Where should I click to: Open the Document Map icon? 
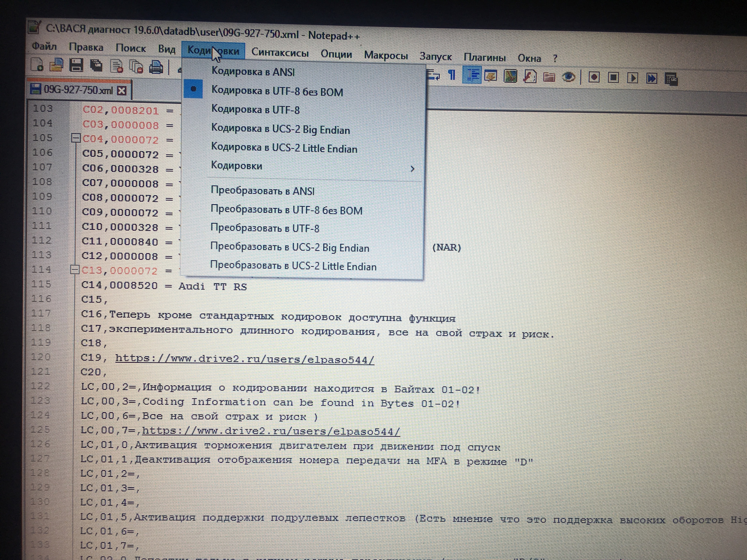[x=510, y=76]
